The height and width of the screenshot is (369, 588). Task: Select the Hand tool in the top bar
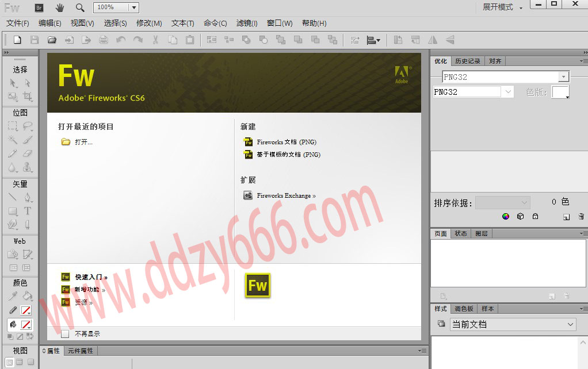pos(60,7)
